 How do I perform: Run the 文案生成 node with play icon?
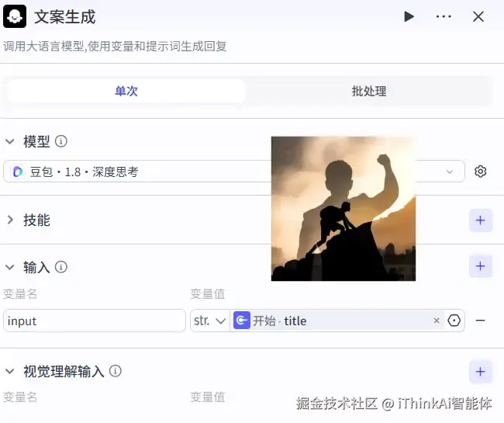click(x=409, y=16)
